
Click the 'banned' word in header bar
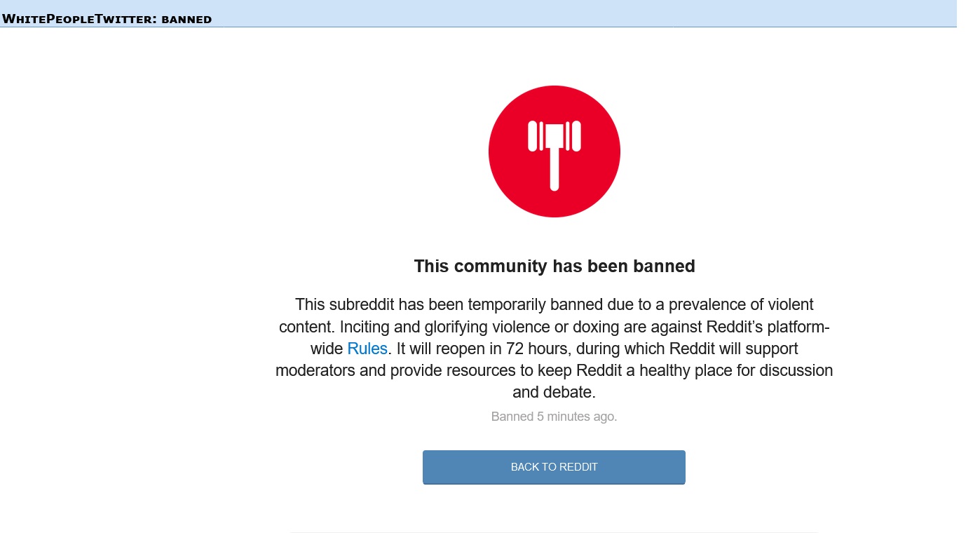(x=186, y=19)
